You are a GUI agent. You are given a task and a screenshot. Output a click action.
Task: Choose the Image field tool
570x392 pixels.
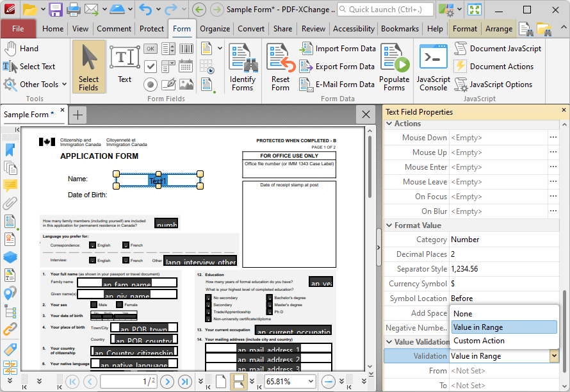tap(186, 84)
